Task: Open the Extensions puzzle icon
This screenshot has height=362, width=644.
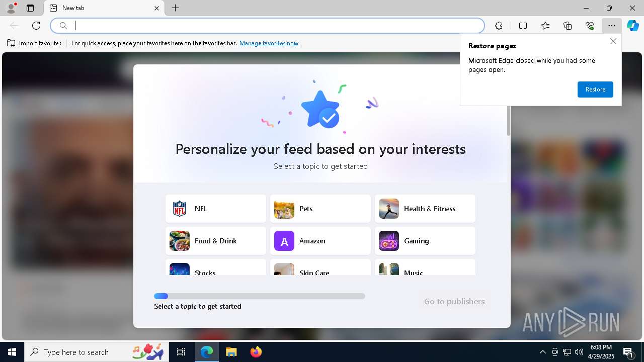Action: point(499,26)
